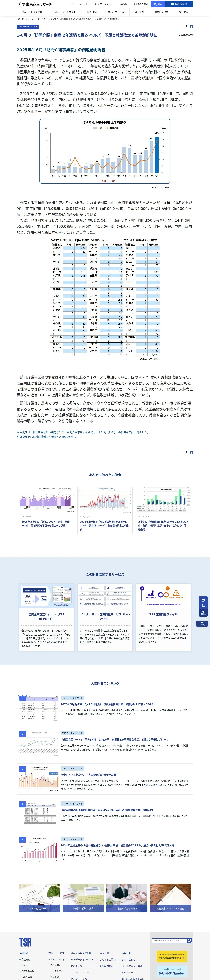Click the print icon in floating sidebar

click(x=203, y=600)
